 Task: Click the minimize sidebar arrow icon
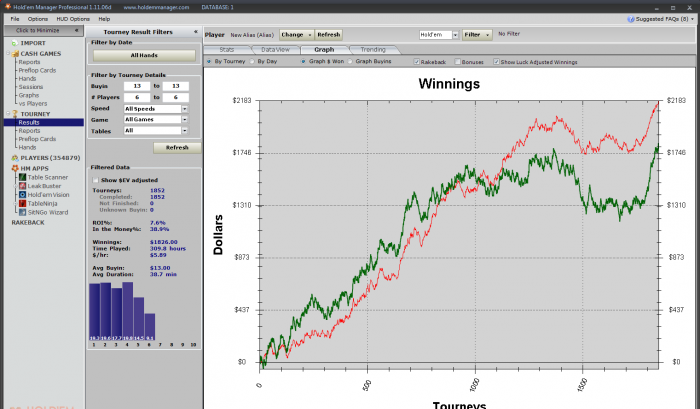(x=76, y=30)
